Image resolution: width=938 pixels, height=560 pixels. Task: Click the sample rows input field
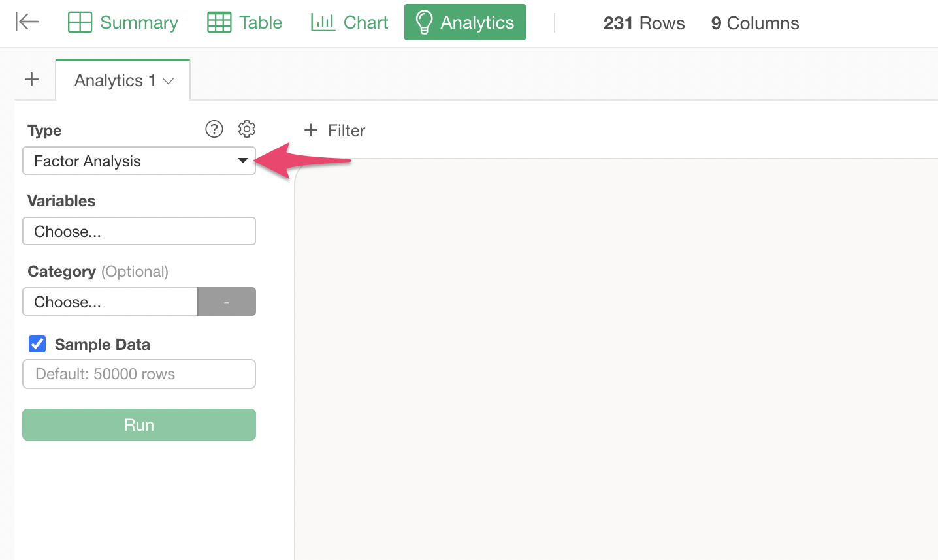tap(139, 374)
